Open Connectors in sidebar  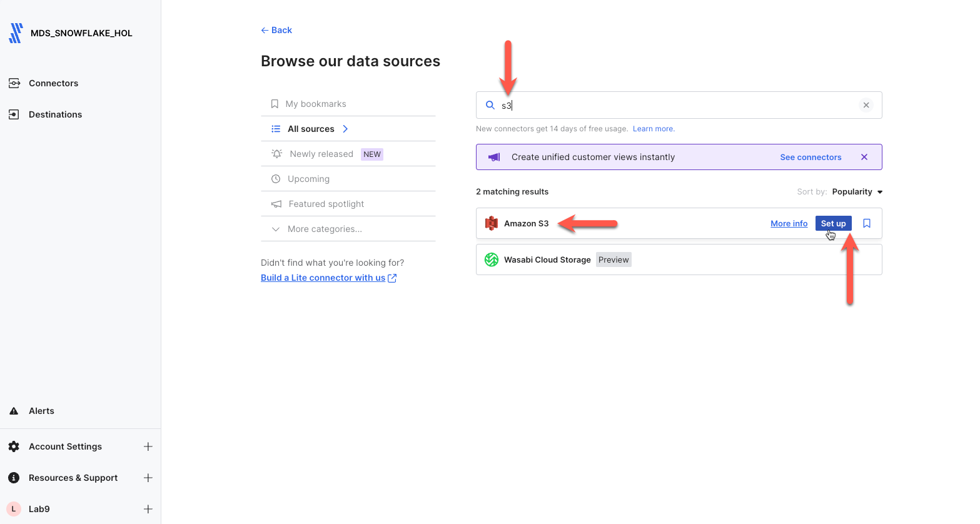pos(53,83)
